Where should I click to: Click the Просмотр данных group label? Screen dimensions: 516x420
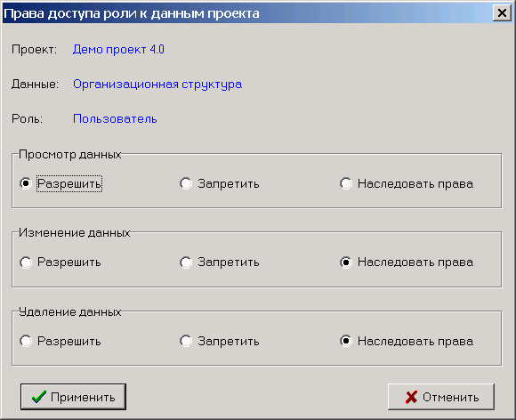point(70,154)
